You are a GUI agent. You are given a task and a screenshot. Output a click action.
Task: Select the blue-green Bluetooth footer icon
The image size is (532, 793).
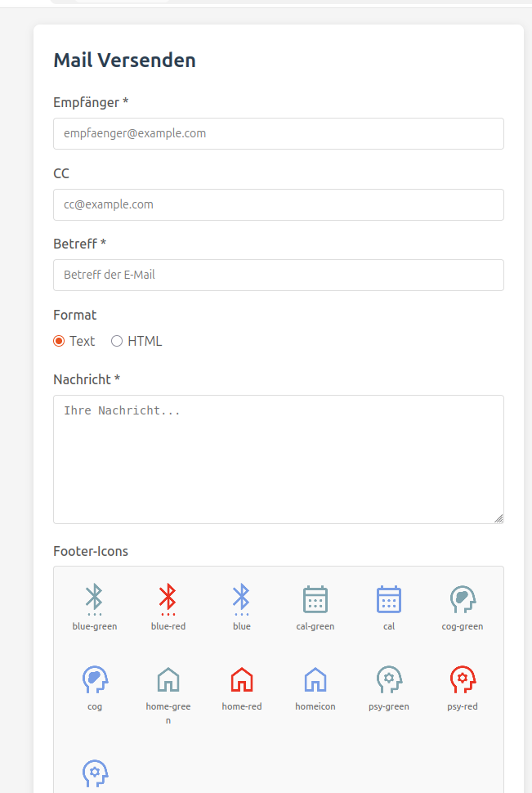(x=95, y=599)
